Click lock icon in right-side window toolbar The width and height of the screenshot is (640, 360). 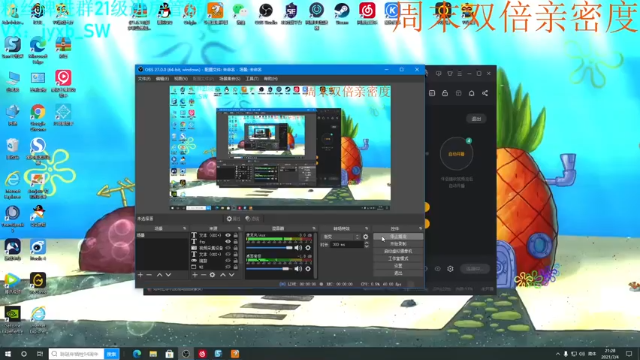click(445, 93)
